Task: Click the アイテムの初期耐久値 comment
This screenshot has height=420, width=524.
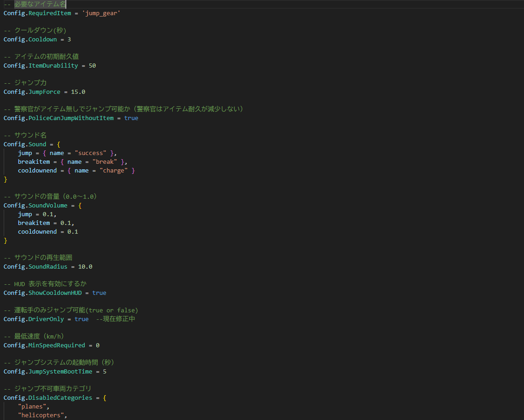Action: click(41, 57)
